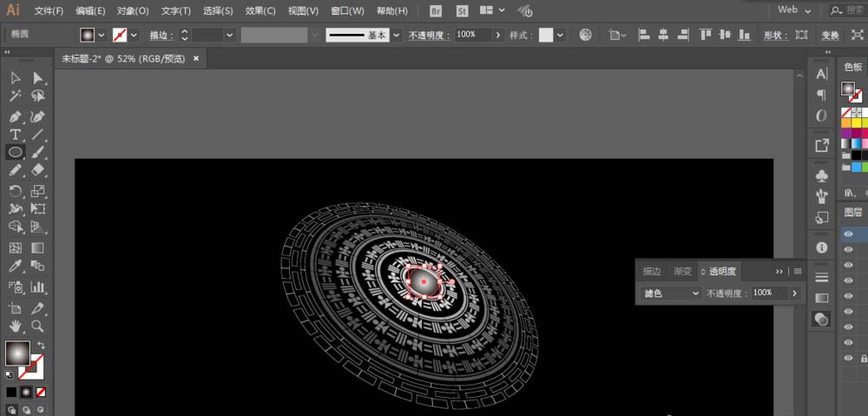Screen dimensions: 868x416
Task: Select the Pen tool
Action: coord(15,117)
